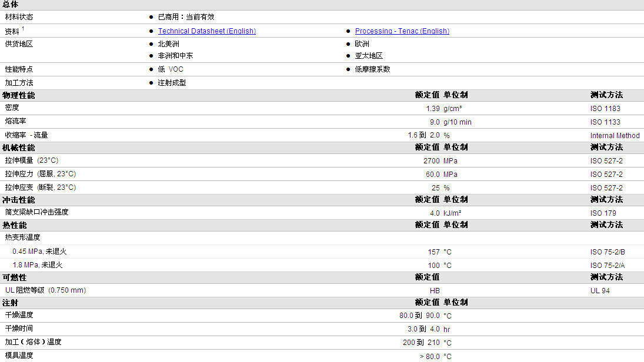The image size is (644, 362).
Task: Click the 1.8 MPa, 未退火 row label
Action: coord(38,265)
